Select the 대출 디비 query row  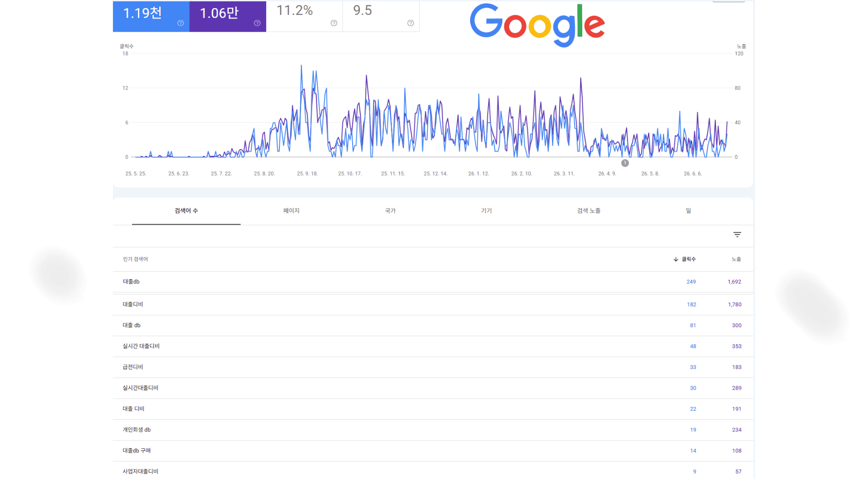[x=433, y=409]
